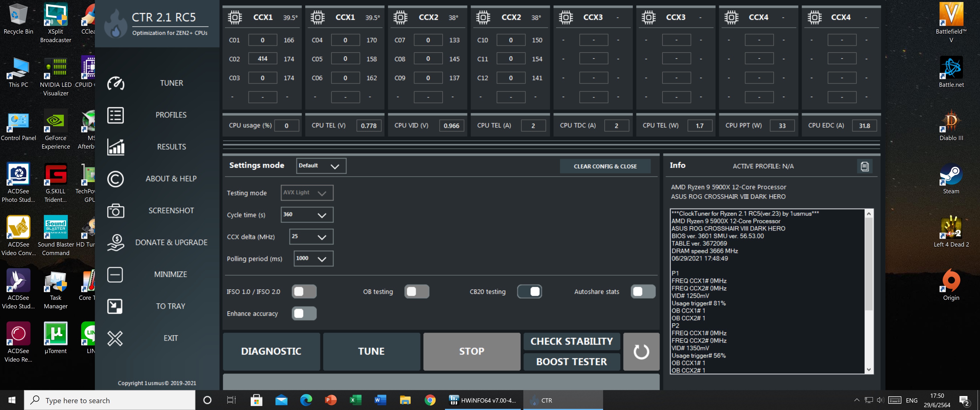
Task: Click the Tuner speedometer icon
Action: click(116, 83)
